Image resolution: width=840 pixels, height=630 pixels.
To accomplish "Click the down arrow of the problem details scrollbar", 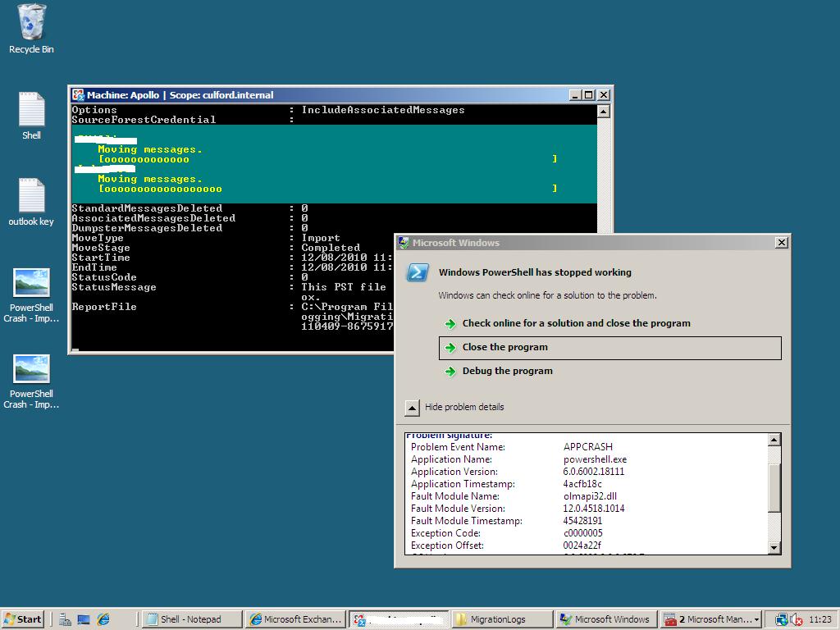I will pyautogui.click(x=773, y=546).
